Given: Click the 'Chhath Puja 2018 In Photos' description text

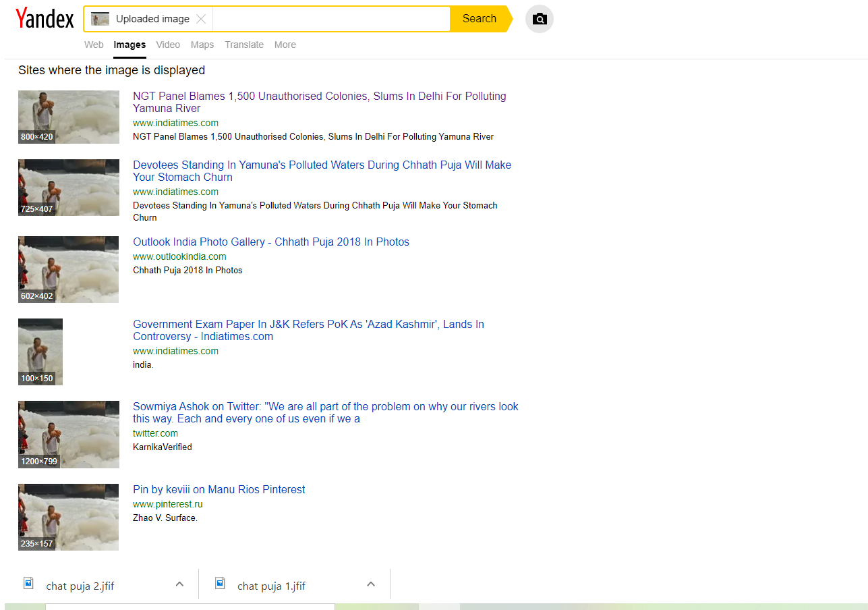Looking at the screenshot, I should point(187,270).
